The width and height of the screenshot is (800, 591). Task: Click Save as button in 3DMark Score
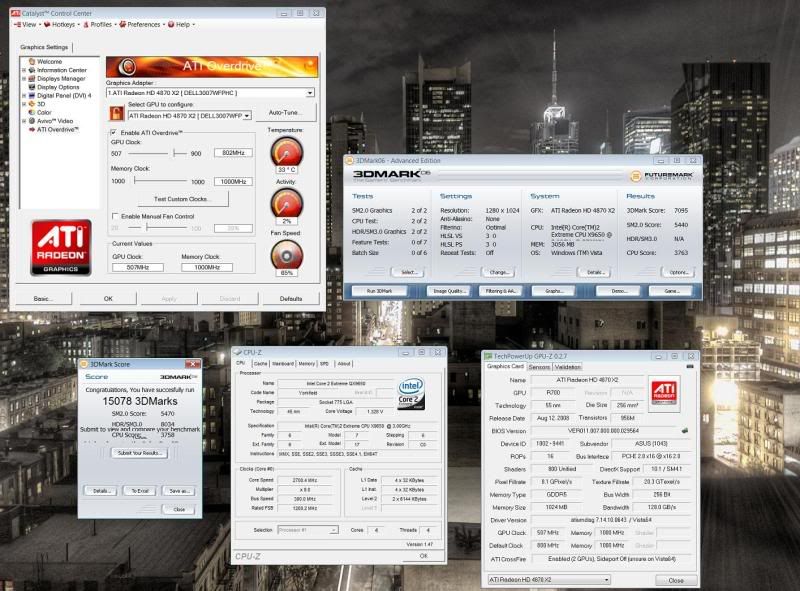click(179, 491)
